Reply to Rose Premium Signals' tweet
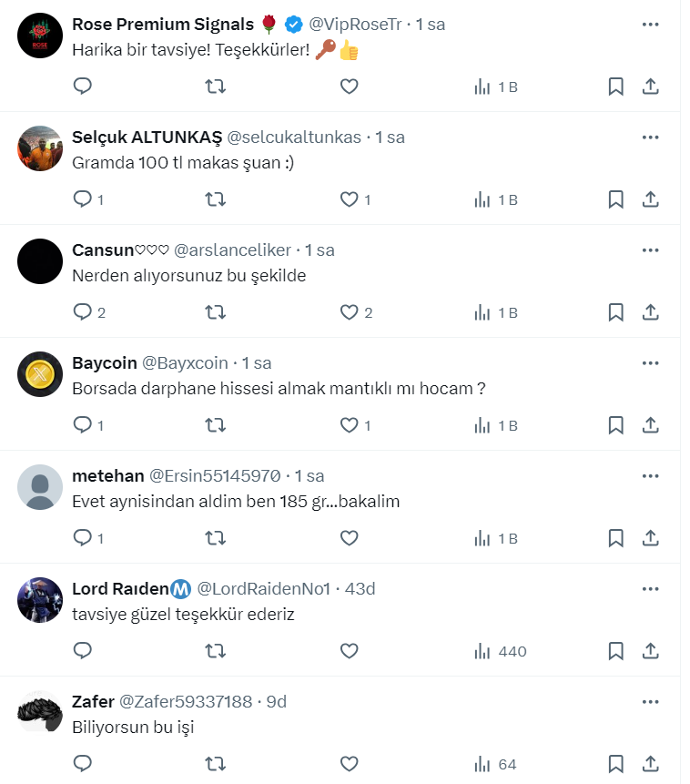The image size is (690, 784). click(x=83, y=87)
